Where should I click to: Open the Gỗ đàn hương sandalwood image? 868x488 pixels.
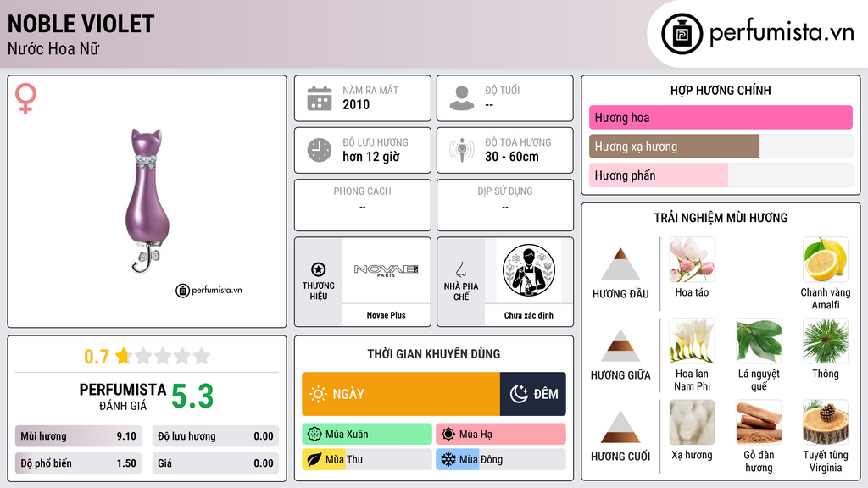[759, 422]
